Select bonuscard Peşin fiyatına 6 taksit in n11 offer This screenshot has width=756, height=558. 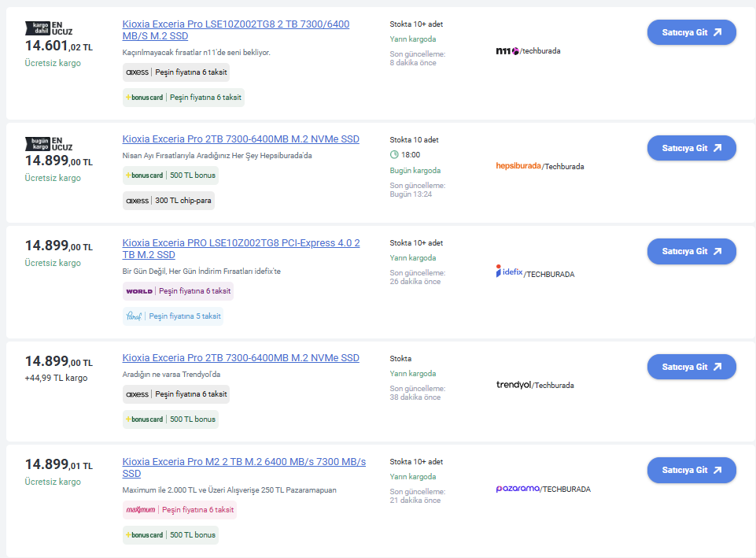[x=183, y=98]
